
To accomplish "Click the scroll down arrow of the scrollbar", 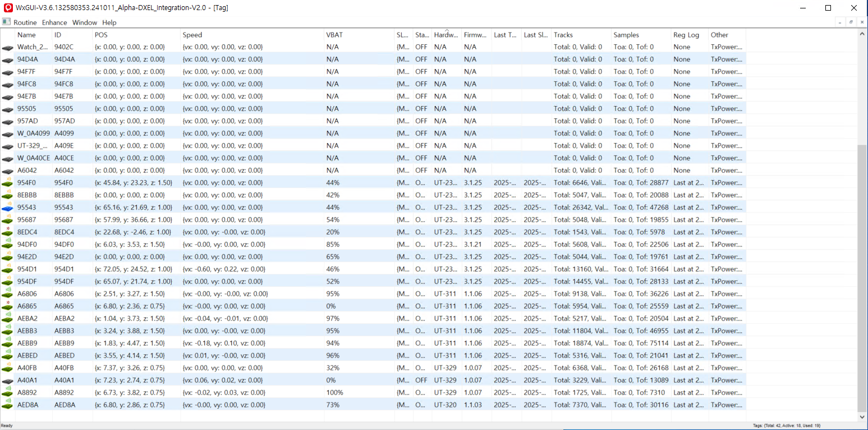I will click(x=862, y=417).
